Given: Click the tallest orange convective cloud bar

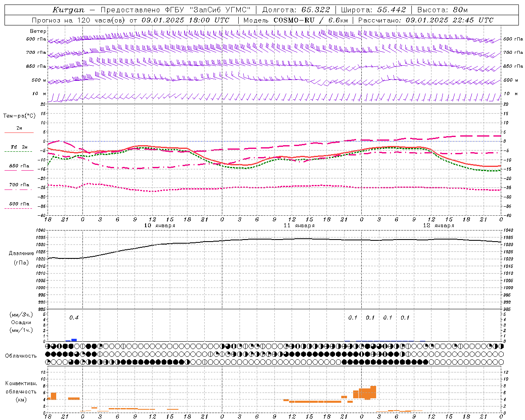Looking at the screenshot, I should (x=373, y=392).
